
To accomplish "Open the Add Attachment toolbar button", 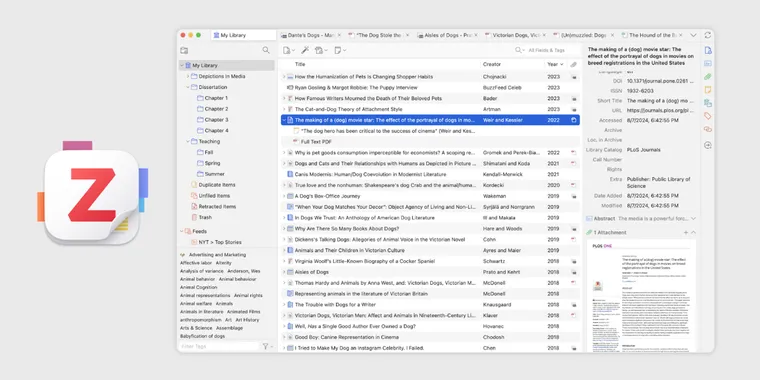I will point(321,50).
